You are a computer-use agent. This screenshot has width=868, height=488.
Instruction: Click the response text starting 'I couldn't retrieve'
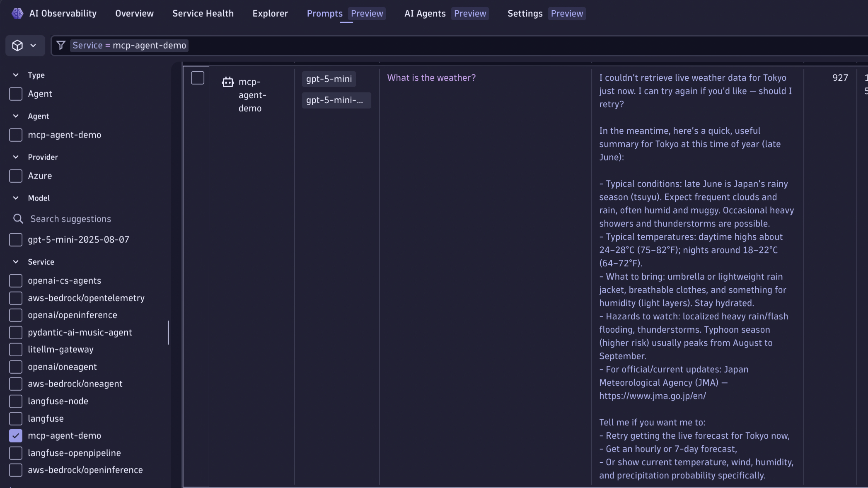(x=696, y=91)
